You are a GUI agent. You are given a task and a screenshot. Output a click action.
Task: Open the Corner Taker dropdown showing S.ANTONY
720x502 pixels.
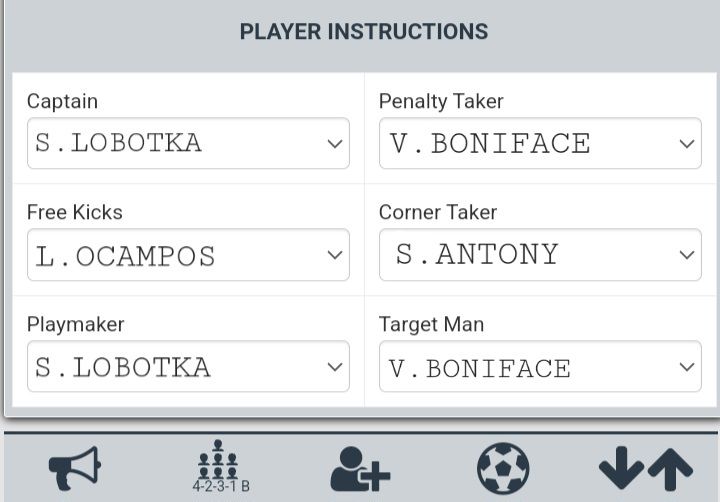(540, 254)
